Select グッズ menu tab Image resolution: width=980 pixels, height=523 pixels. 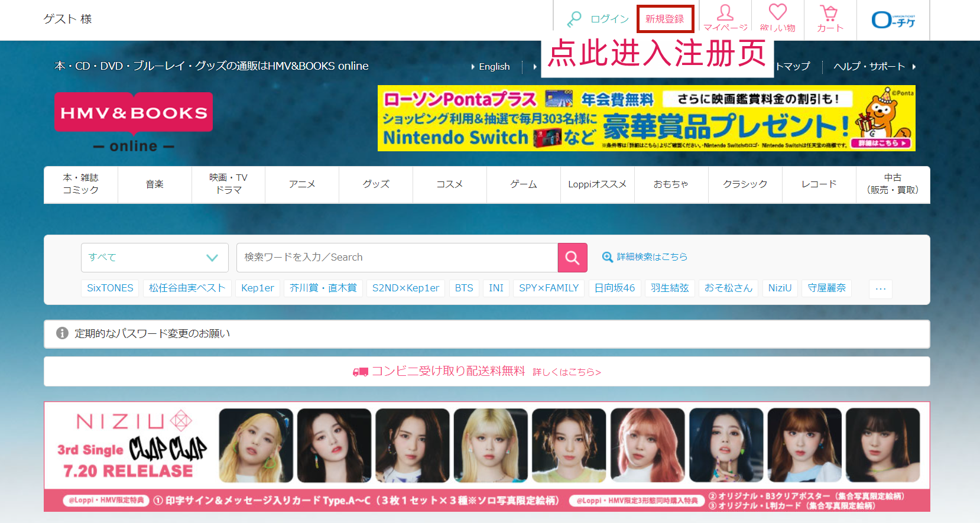click(376, 184)
